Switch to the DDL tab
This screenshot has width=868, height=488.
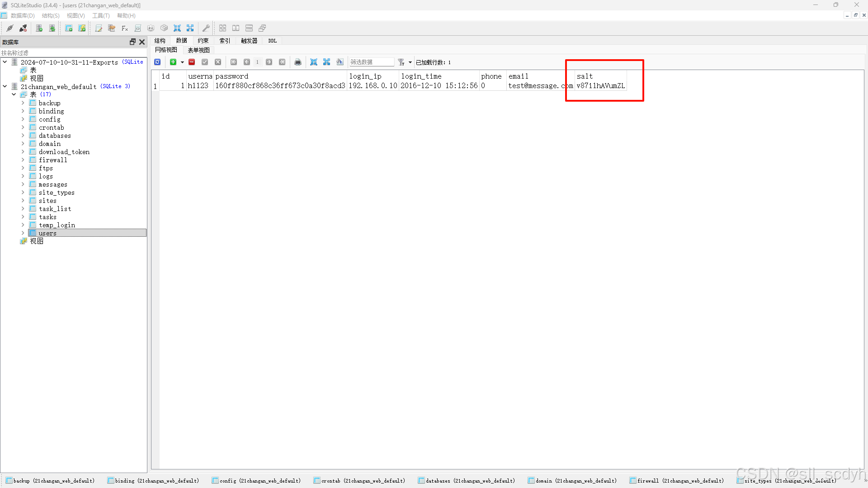[272, 41]
